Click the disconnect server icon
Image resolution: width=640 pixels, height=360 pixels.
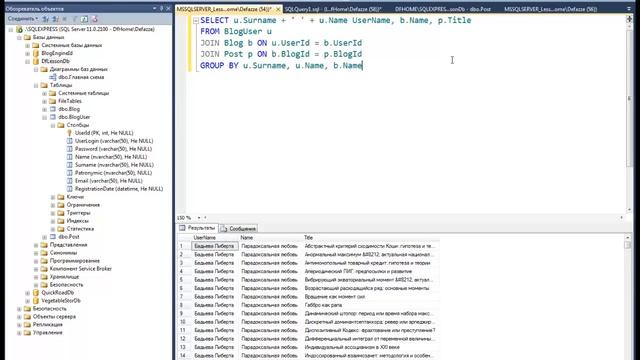56,19
